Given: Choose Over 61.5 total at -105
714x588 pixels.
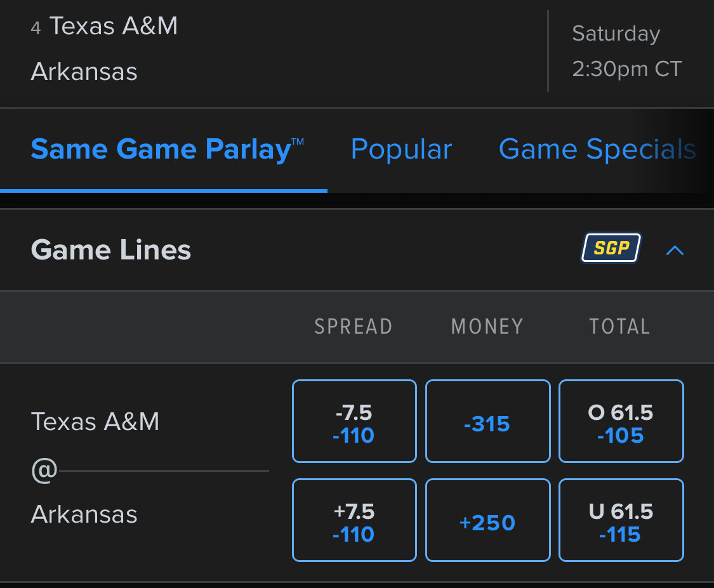Looking at the screenshot, I should click(x=621, y=422).
